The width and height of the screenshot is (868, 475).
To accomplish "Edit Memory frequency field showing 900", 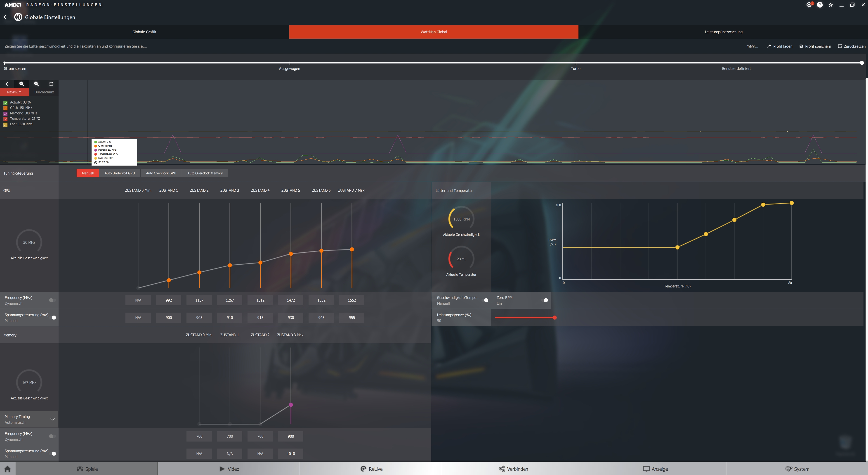I will [x=290, y=436].
